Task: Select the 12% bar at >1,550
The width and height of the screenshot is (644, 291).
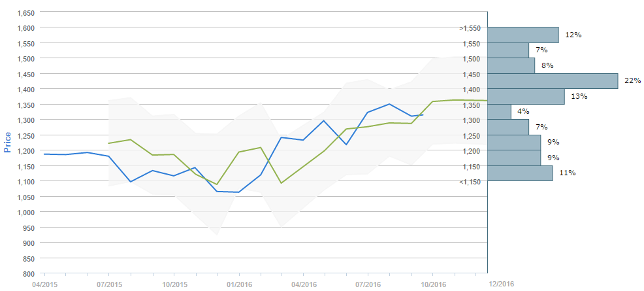Action: click(523, 35)
